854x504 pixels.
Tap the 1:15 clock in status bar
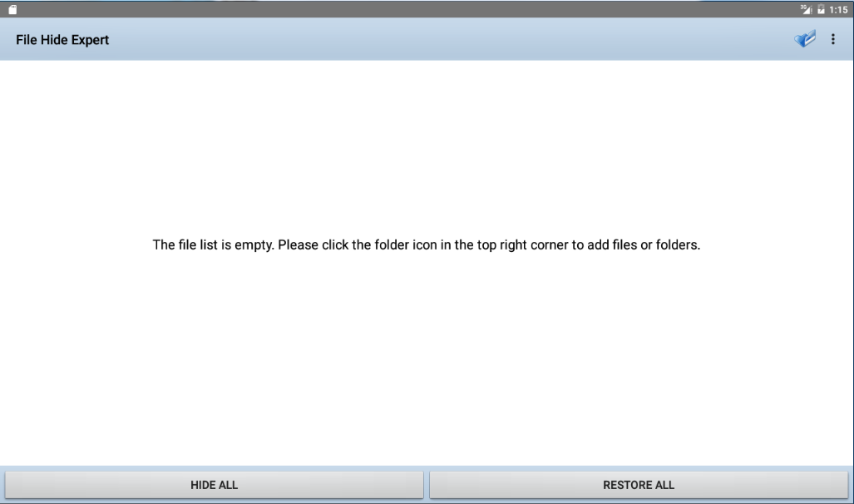point(838,10)
